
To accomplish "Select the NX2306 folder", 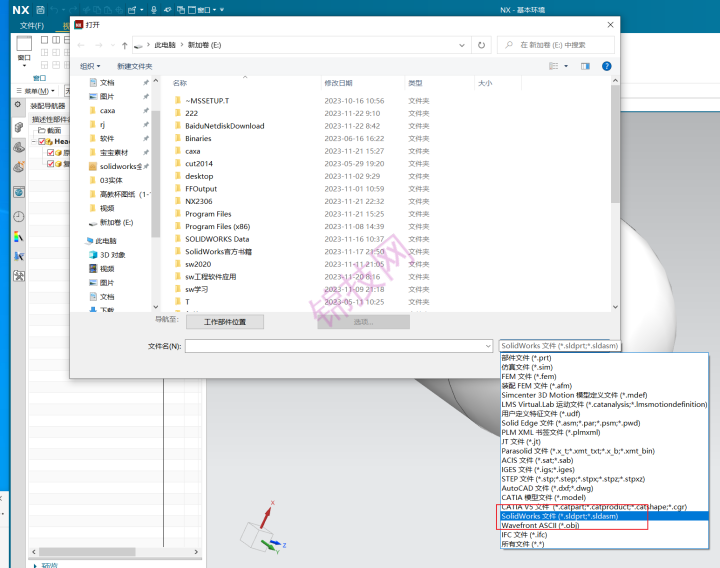I will pyautogui.click(x=198, y=201).
